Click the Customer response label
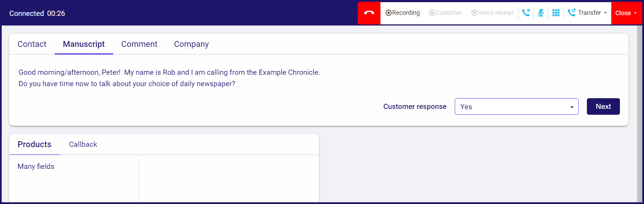The image size is (644, 204). [415, 106]
